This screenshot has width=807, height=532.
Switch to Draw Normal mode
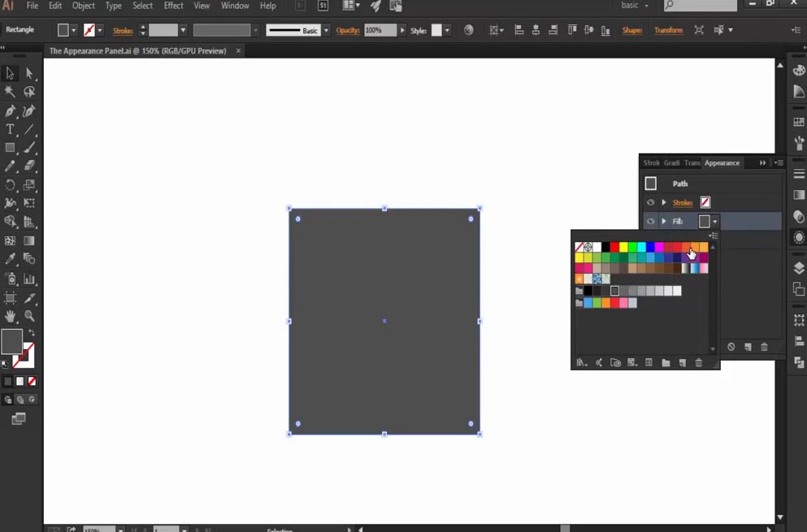click(x=7, y=400)
